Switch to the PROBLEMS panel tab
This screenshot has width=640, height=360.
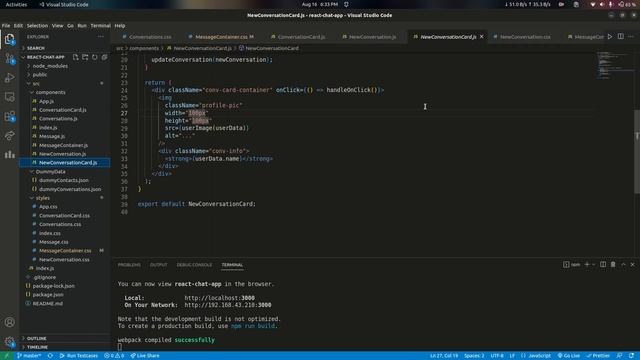[129, 265]
